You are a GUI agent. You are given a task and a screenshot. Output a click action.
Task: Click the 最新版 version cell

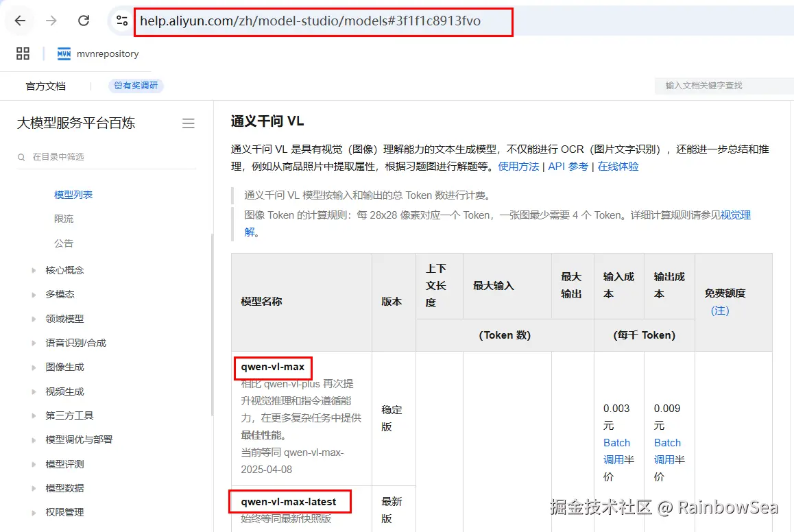pos(392,510)
